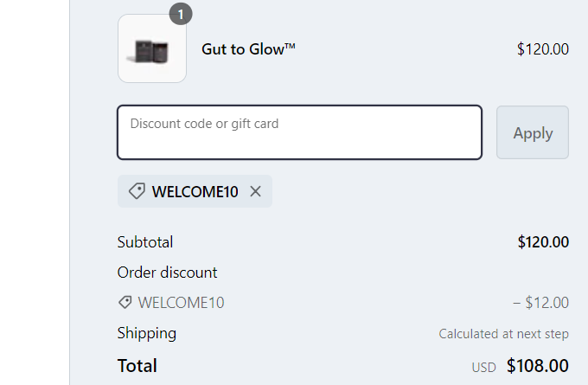Click the Order discount label
Image resolution: width=588 pixels, height=385 pixels.
point(168,273)
